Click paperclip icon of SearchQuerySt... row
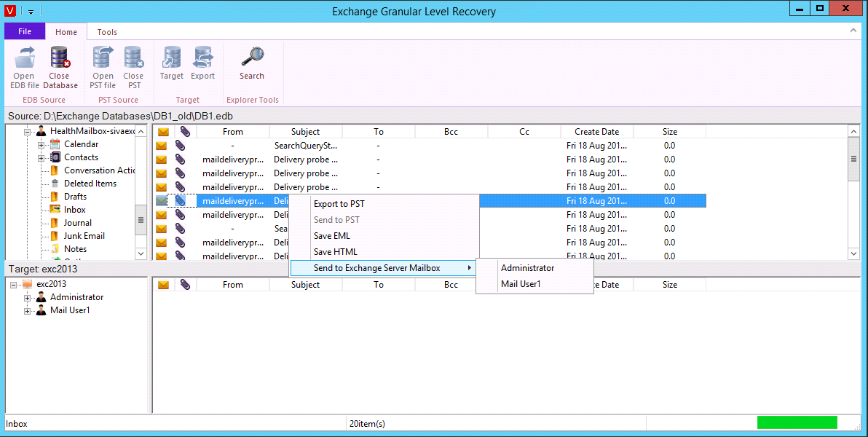The width and height of the screenshot is (868, 437). (x=181, y=146)
